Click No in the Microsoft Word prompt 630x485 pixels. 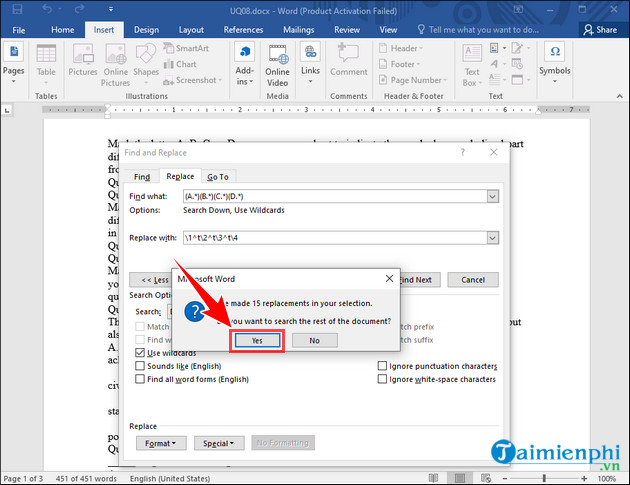tap(315, 341)
